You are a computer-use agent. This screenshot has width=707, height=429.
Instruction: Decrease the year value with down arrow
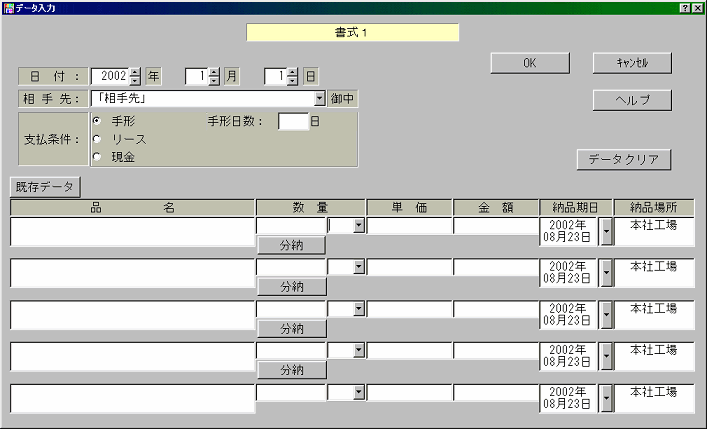tap(136, 80)
